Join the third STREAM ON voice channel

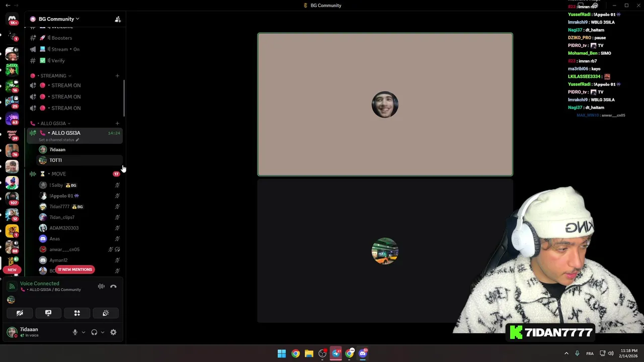(x=74, y=108)
